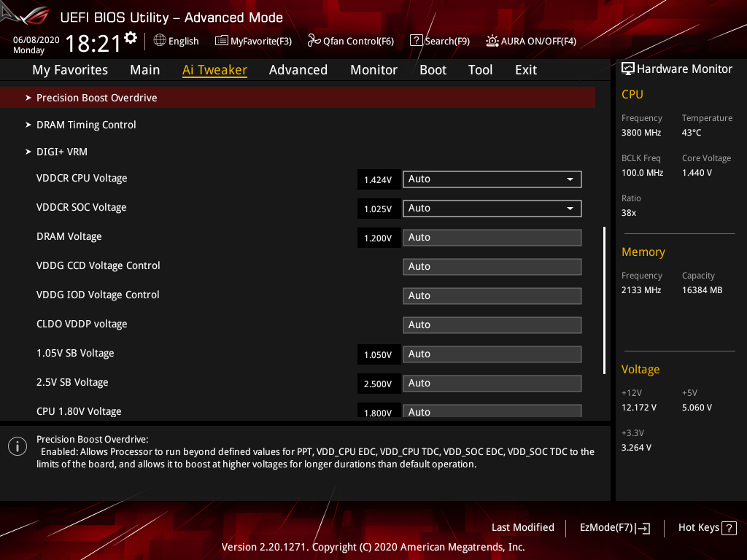Toggle the AURA light icon

[x=492, y=41]
